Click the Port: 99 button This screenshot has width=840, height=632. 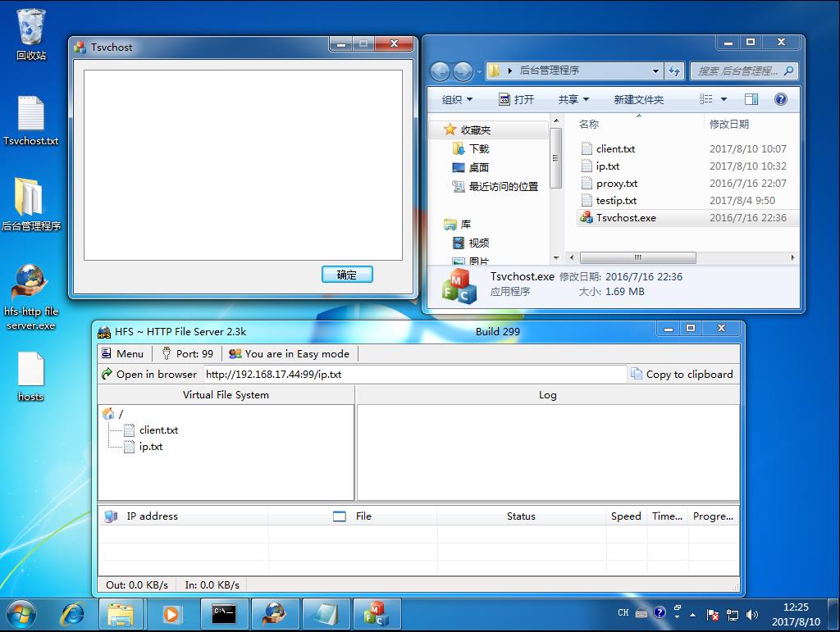click(187, 354)
